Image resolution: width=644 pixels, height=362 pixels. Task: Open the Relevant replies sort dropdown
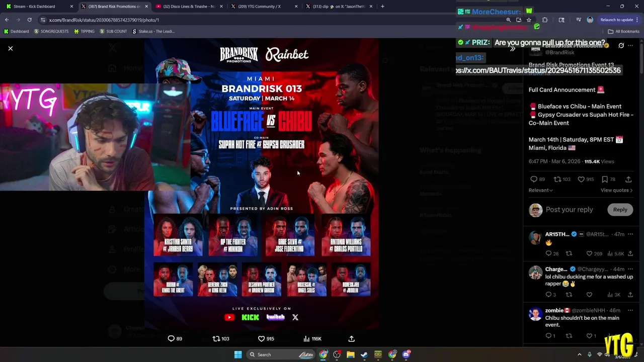click(x=541, y=190)
